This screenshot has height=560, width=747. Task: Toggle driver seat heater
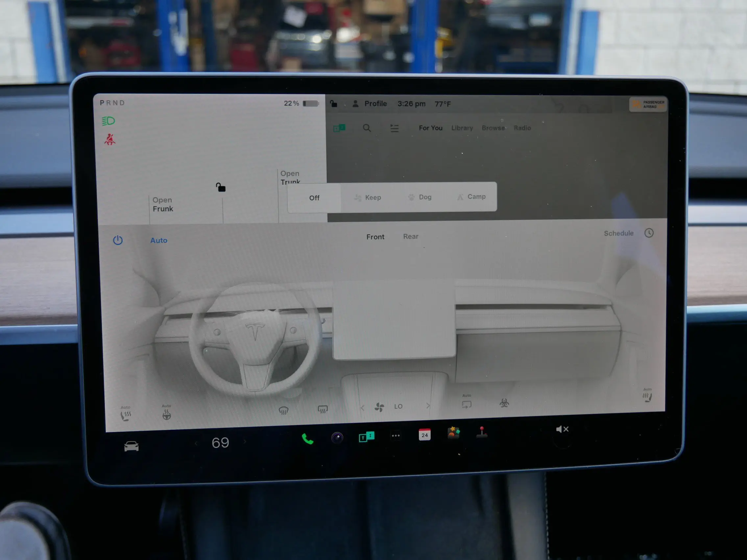[x=126, y=415]
